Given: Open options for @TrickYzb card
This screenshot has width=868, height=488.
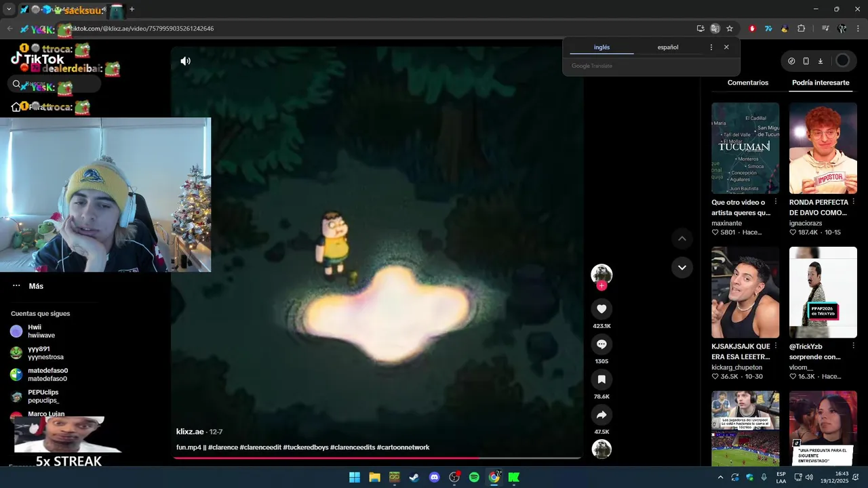Looking at the screenshot, I should [854, 346].
